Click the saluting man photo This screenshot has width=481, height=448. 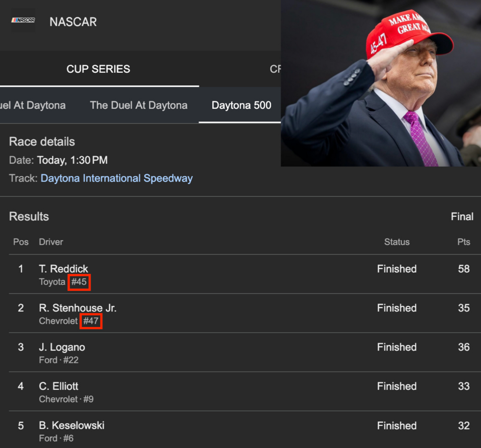click(381, 84)
